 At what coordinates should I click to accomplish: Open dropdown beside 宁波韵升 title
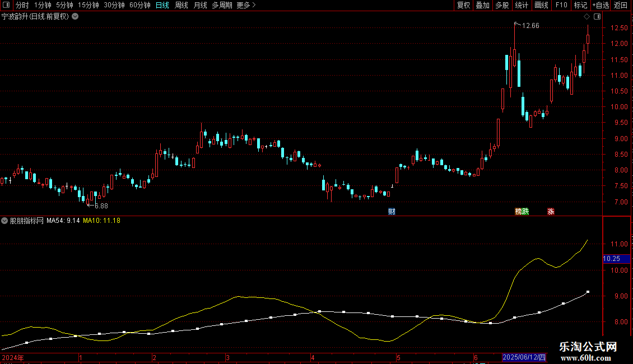[75, 17]
